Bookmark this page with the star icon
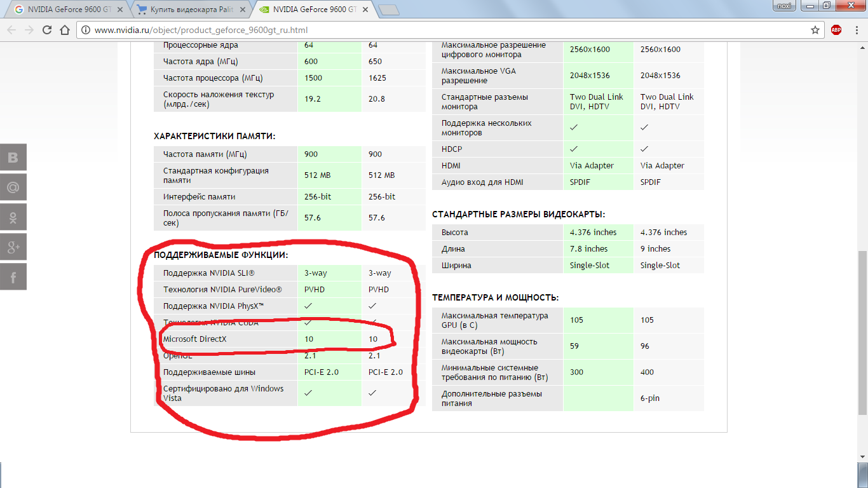 click(x=815, y=30)
